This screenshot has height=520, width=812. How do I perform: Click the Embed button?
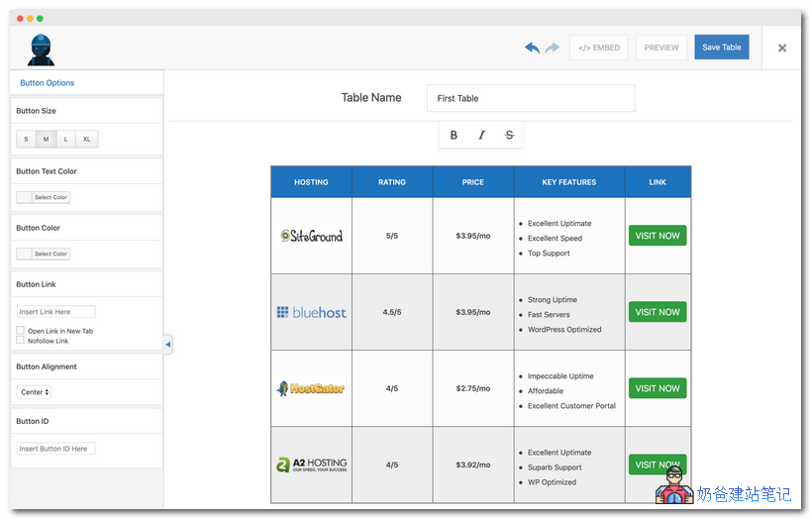tap(598, 48)
